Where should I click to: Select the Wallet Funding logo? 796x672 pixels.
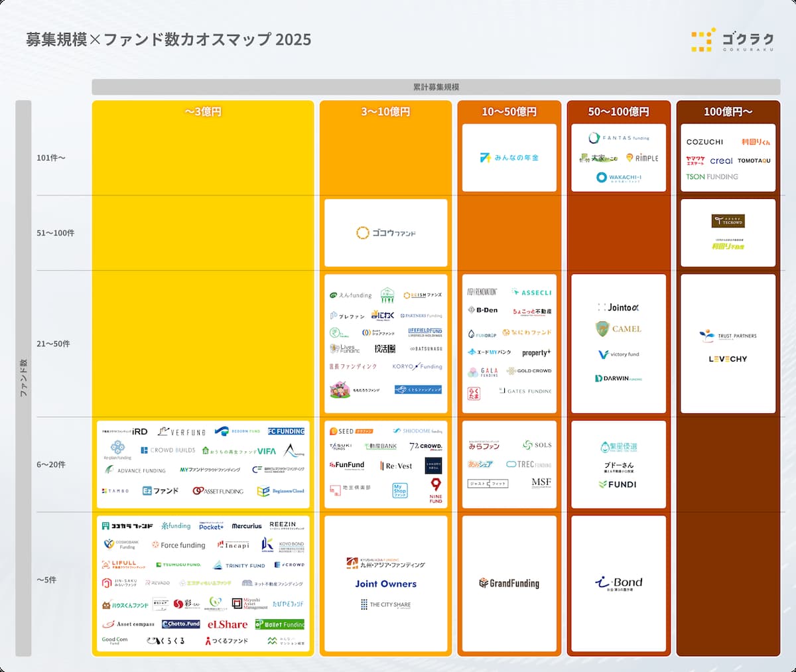coord(280,624)
